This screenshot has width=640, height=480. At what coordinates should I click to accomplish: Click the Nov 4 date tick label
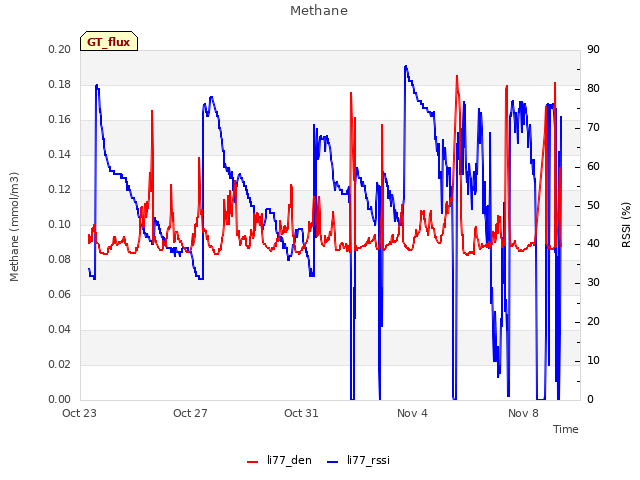[412, 413]
